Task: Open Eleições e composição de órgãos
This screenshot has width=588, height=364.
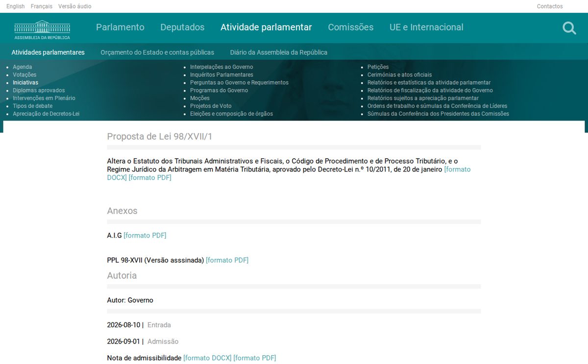Action: 231,114
